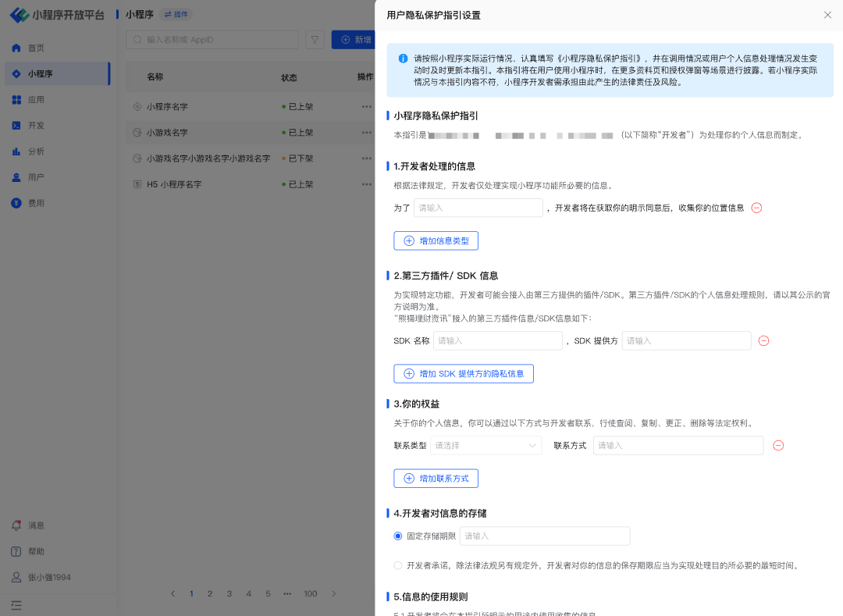Open 消息 notifications in sidebar
Screen dimensions: 843x616
click(x=36, y=525)
